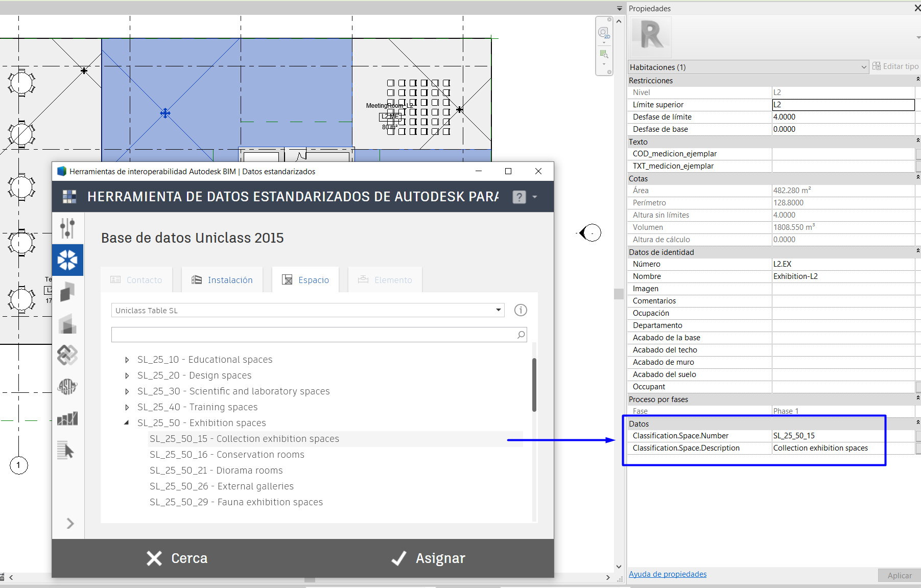Expand SL_25_30 Scientific and laboratory spaces
Screen dimensions: 921x588
pyautogui.click(x=127, y=391)
